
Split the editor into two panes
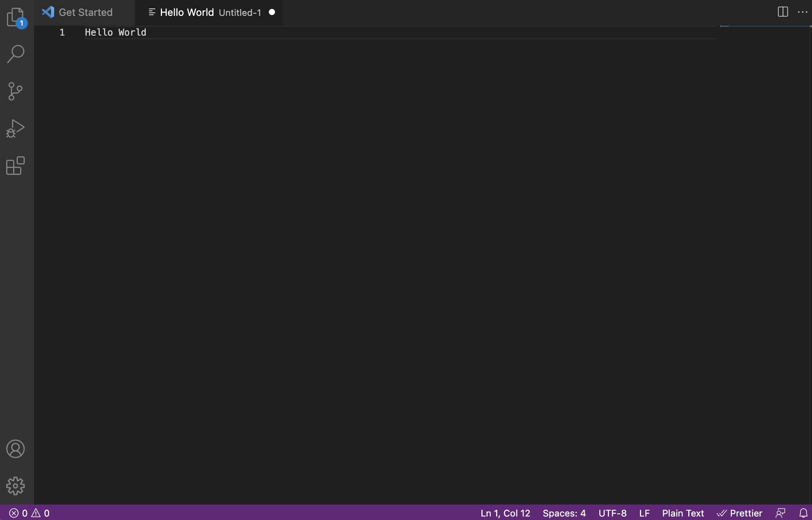point(782,12)
